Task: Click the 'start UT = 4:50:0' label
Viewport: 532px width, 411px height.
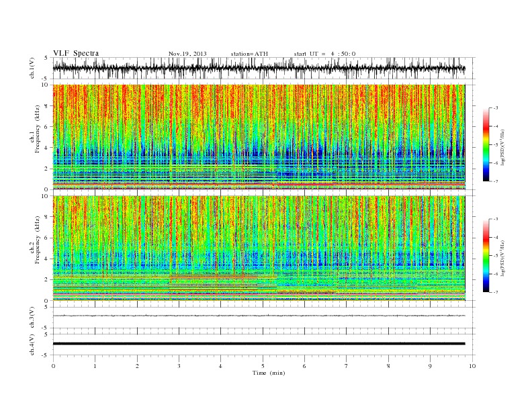Action: point(324,54)
